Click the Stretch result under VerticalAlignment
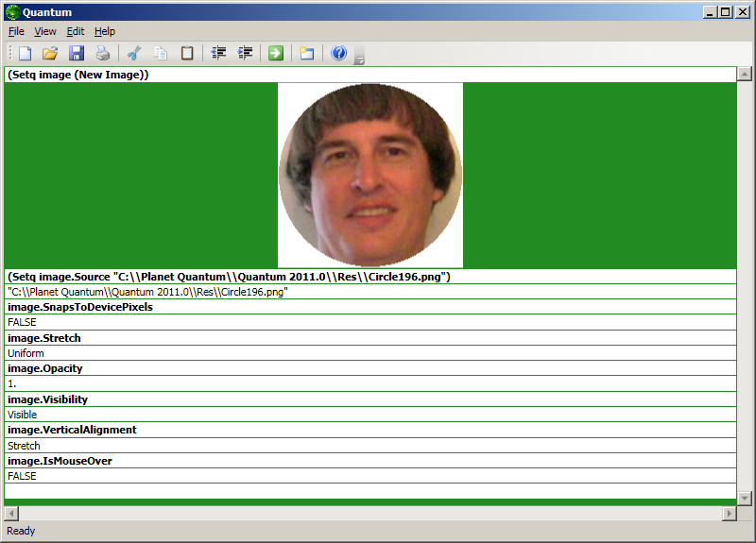This screenshot has height=543, width=756. click(x=370, y=446)
